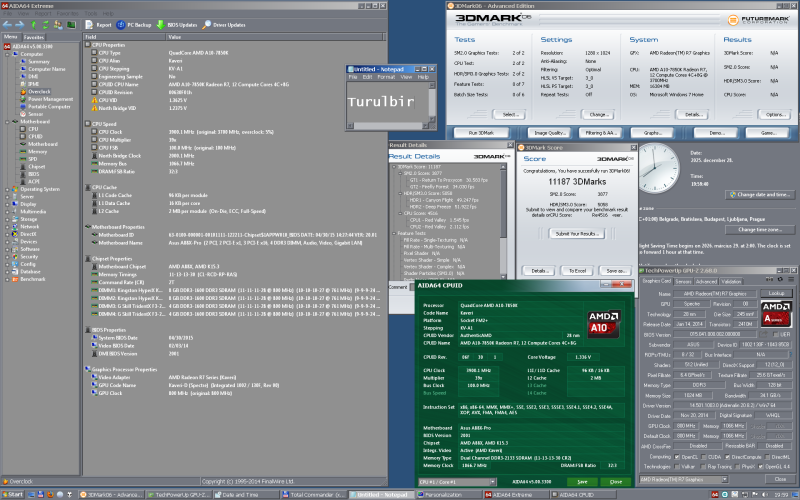Open Report from the AIDA64 toolbar
Viewport: 800px width, 500px height.
(98, 24)
